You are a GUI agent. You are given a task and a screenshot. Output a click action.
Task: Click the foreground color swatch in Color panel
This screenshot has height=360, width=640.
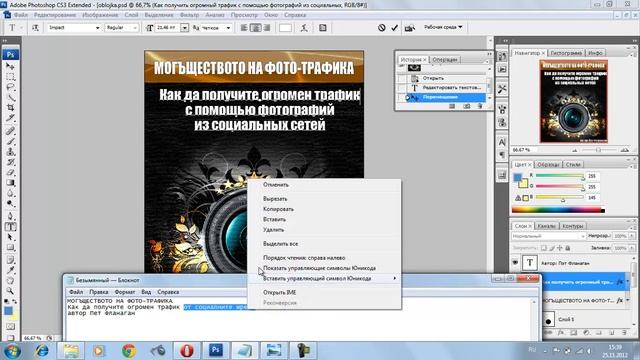coord(518,178)
